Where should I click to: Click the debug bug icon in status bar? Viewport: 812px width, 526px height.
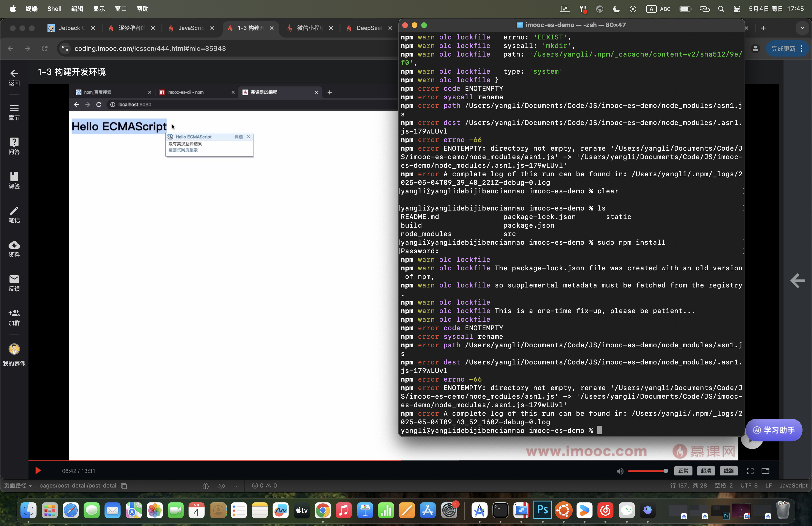(x=205, y=486)
